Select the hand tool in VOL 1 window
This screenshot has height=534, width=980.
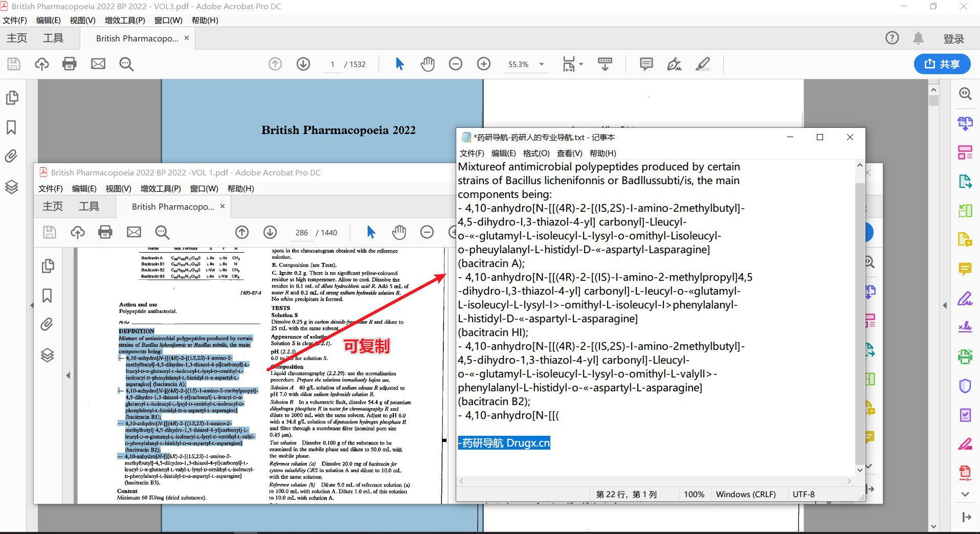pyautogui.click(x=399, y=232)
